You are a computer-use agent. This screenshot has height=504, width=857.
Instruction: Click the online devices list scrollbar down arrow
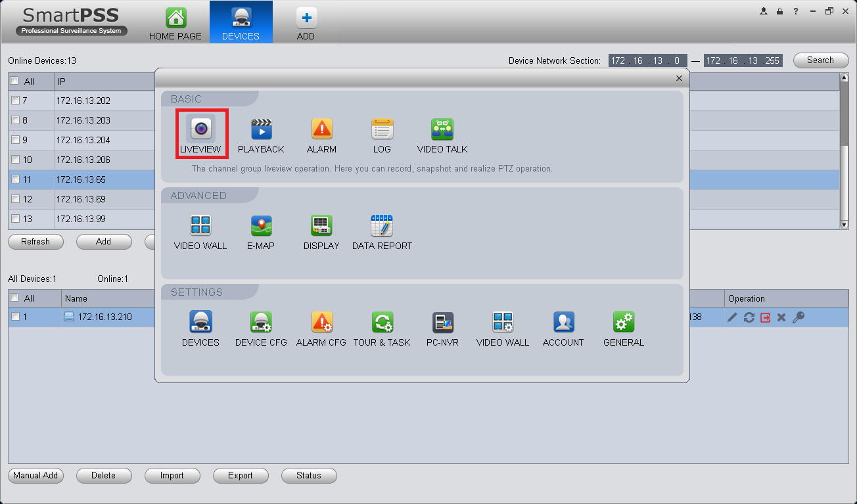(845, 225)
